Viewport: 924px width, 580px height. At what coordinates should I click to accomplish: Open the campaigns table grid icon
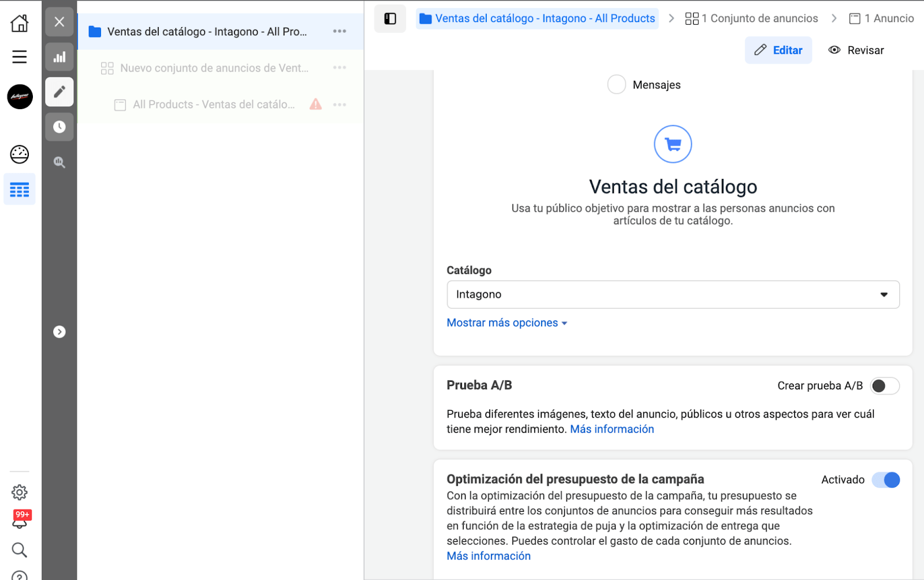point(20,189)
